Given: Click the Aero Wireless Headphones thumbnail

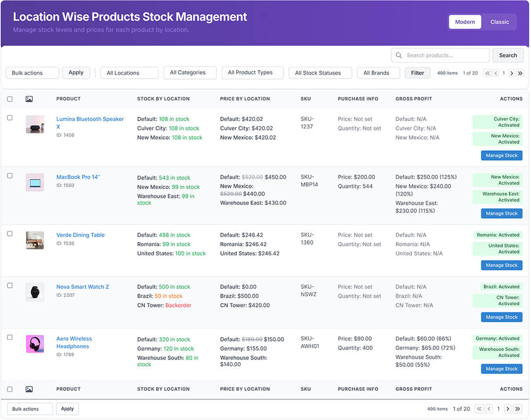Looking at the screenshot, I should [35, 344].
